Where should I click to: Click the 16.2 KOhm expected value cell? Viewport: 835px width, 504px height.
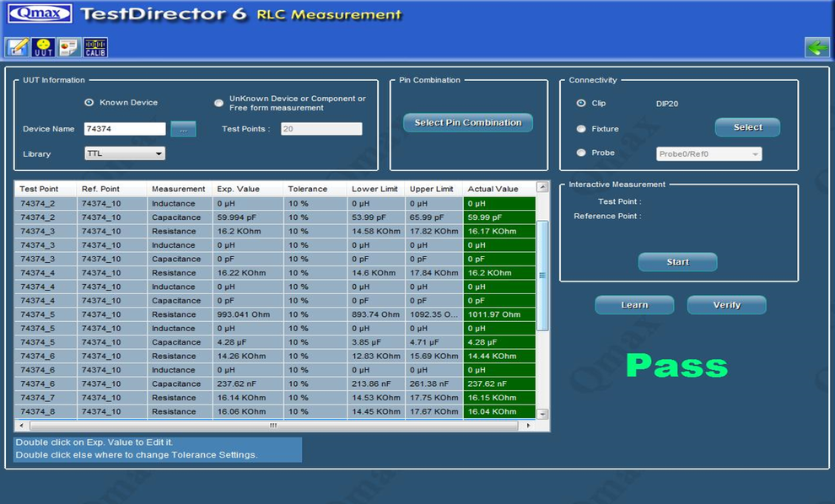(x=248, y=231)
